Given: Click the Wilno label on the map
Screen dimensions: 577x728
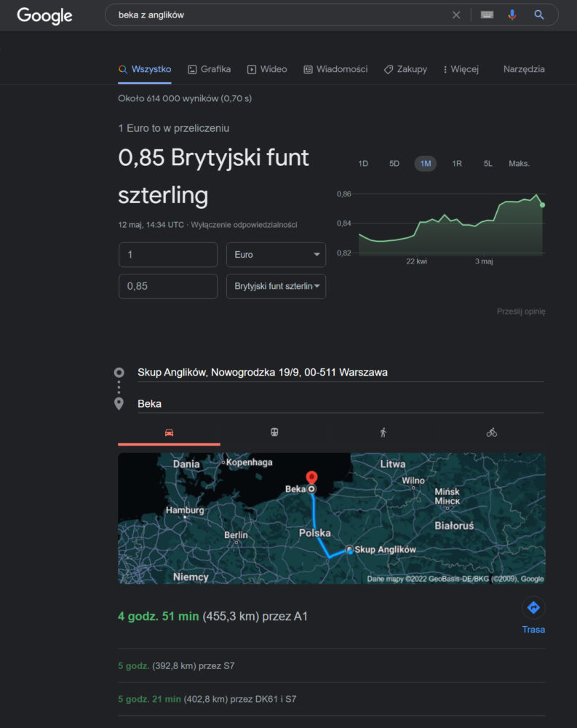Looking at the screenshot, I should [x=413, y=480].
